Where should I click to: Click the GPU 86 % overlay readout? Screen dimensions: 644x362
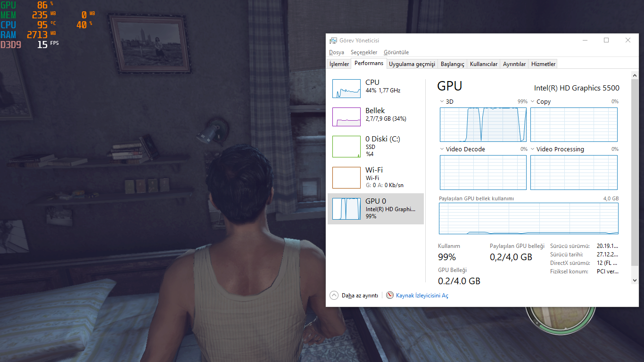pyautogui.click(x=27, y=5)
